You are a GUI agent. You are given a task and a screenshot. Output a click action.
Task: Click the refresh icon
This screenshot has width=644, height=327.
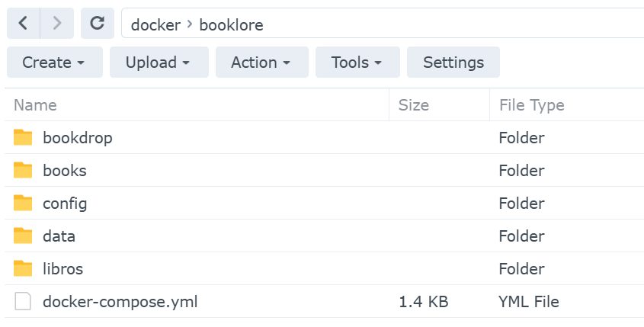97,24
